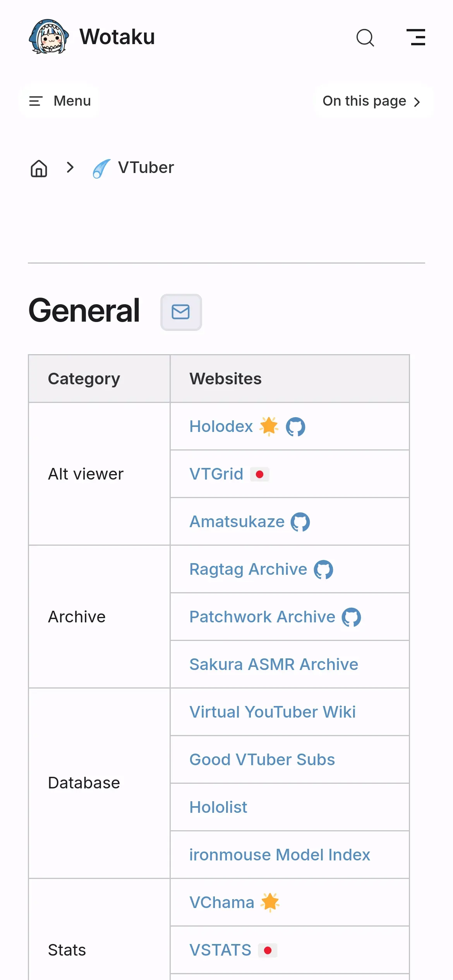The image size is (453, 980).
Task: Go to home via breadcrumb house icon
Action: coord(39,168)
